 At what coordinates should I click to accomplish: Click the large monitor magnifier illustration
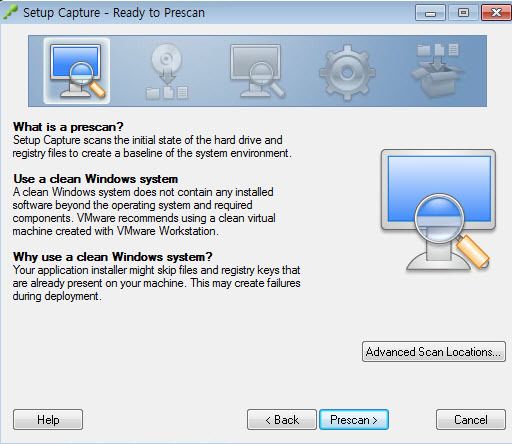point(438,210)
